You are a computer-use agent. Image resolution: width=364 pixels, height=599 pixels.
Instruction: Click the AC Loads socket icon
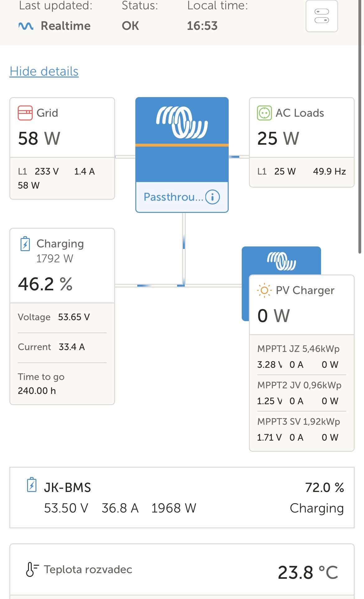tap(264, 113)
